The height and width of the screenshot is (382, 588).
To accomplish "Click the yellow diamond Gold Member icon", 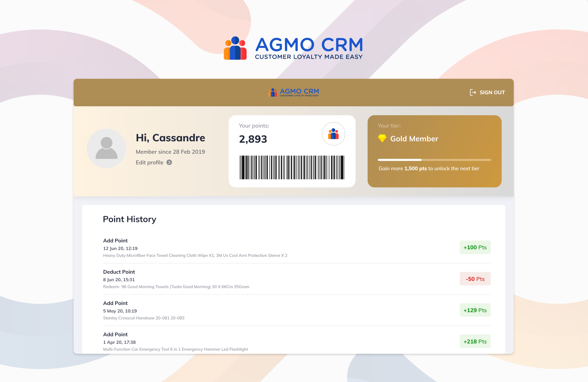I will click(x=382, y=138).
